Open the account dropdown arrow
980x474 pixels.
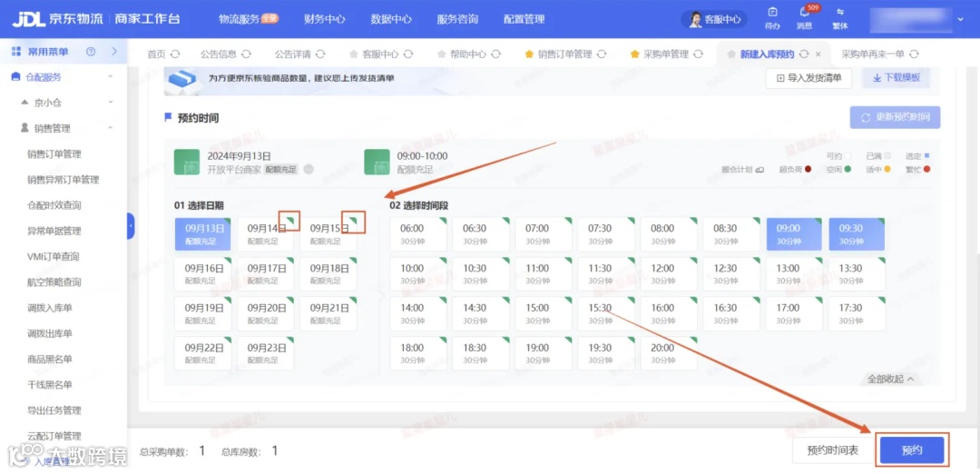click(x=961, y=19)
